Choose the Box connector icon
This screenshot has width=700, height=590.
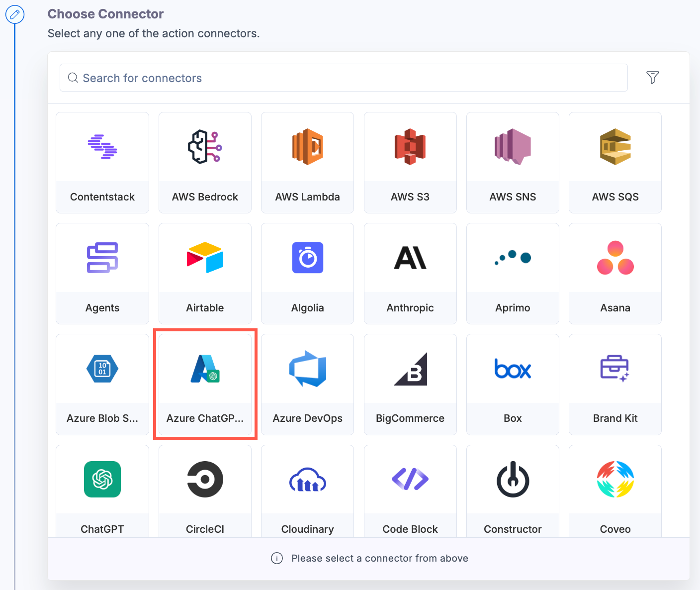tap(513, 369)
